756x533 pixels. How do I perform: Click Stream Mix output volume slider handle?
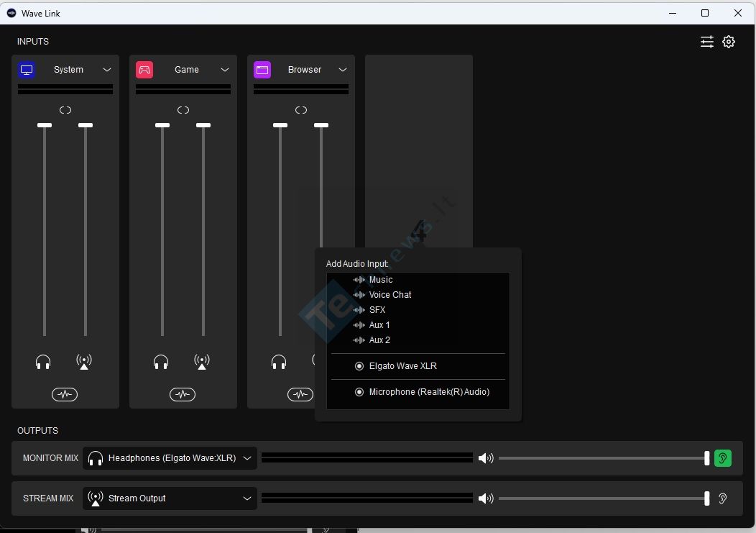707,498
